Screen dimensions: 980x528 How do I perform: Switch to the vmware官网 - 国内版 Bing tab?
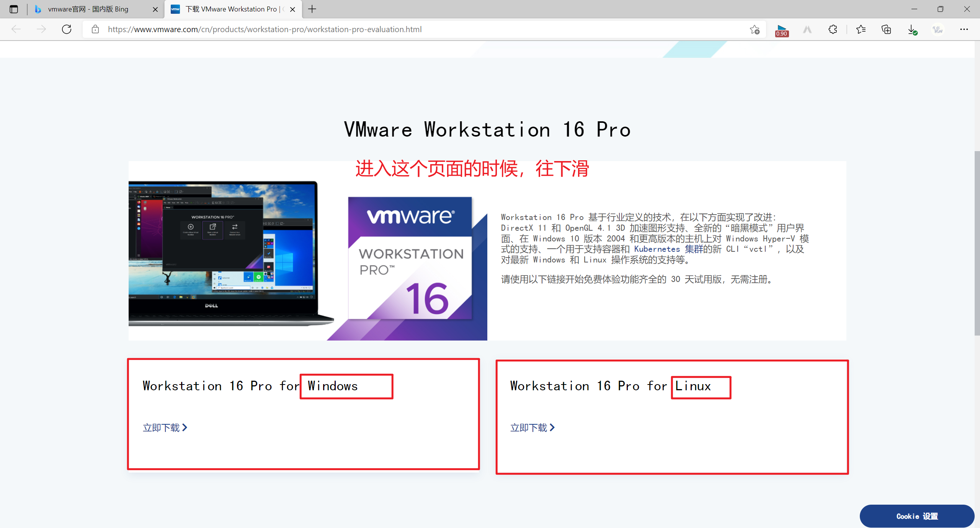[x=88, y=9]
